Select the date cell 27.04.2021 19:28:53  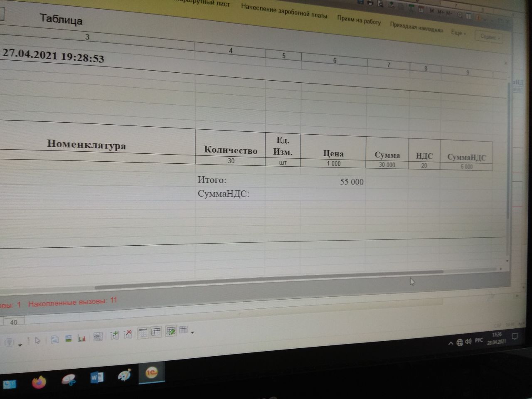click(53, 55)
